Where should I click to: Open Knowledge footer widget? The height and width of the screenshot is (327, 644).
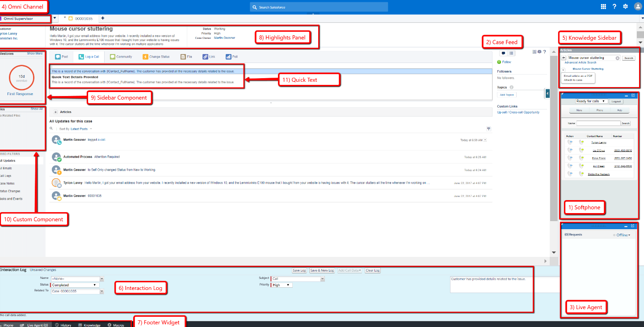click(89, 325)
